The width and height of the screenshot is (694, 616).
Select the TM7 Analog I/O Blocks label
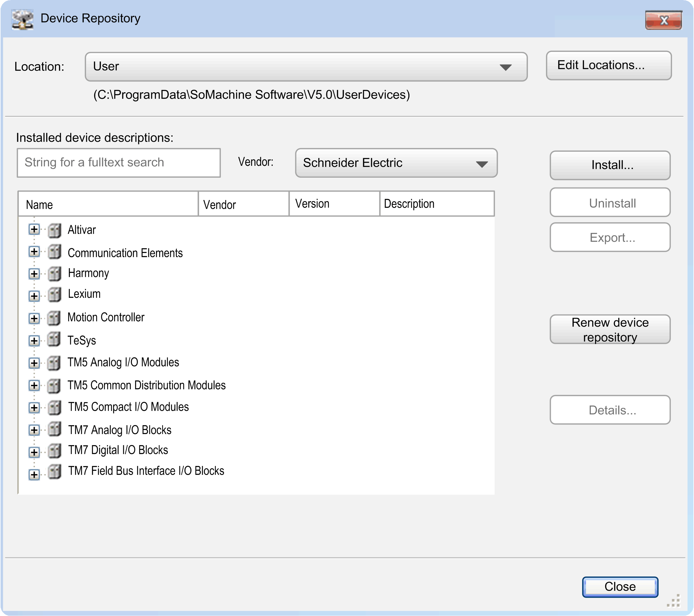click(120, 430)
